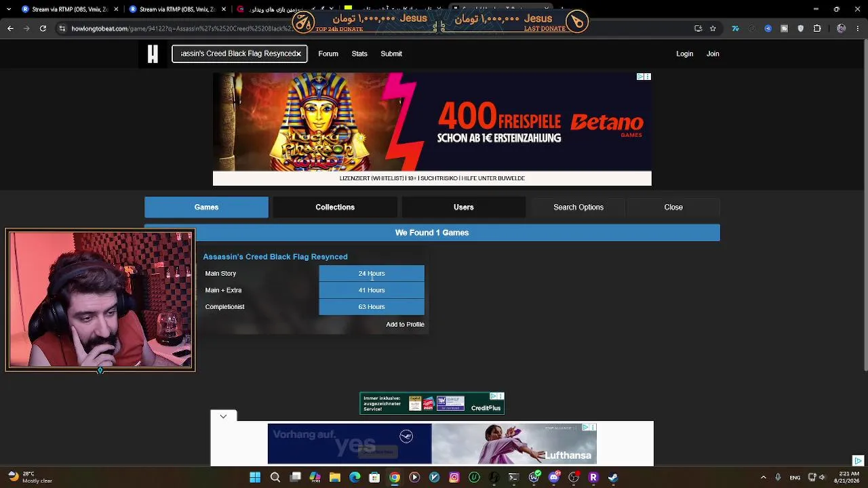The image size is (868, 488).
Task: Click Add to Profile
Action: (x=405, y=325)
